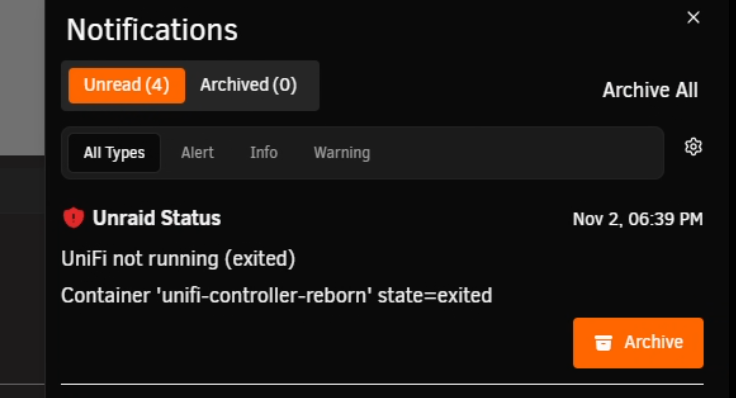Switch to the Unread (4) tab
The image size is (736, 398).
pos(127,85)
